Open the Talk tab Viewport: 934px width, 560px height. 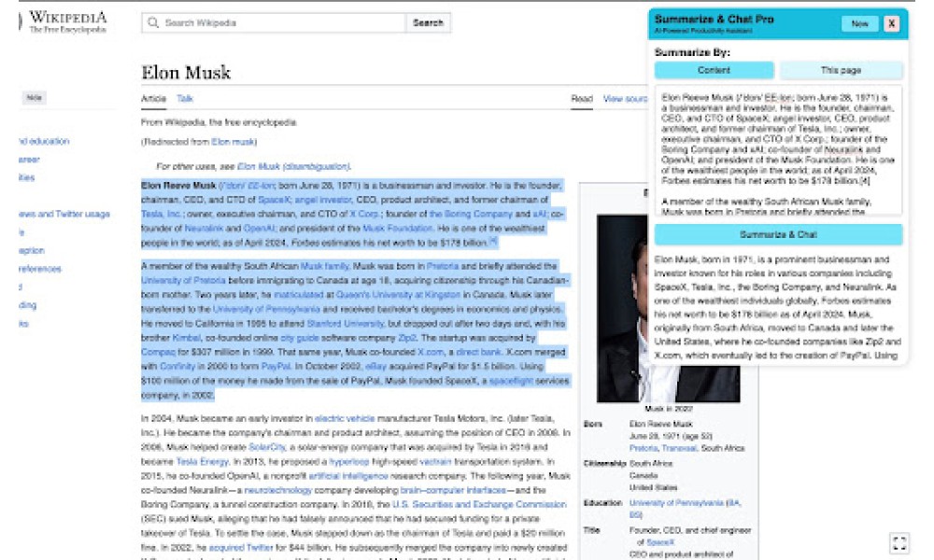(185, 99)
